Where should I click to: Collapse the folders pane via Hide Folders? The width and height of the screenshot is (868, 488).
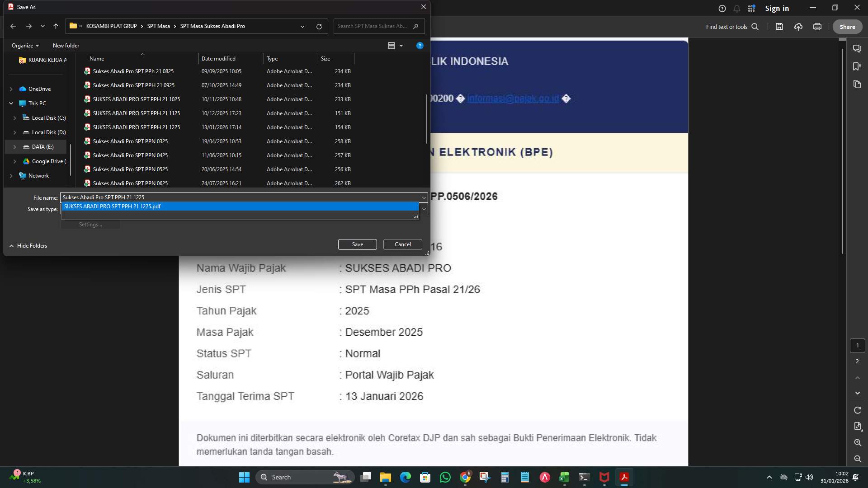28,245
